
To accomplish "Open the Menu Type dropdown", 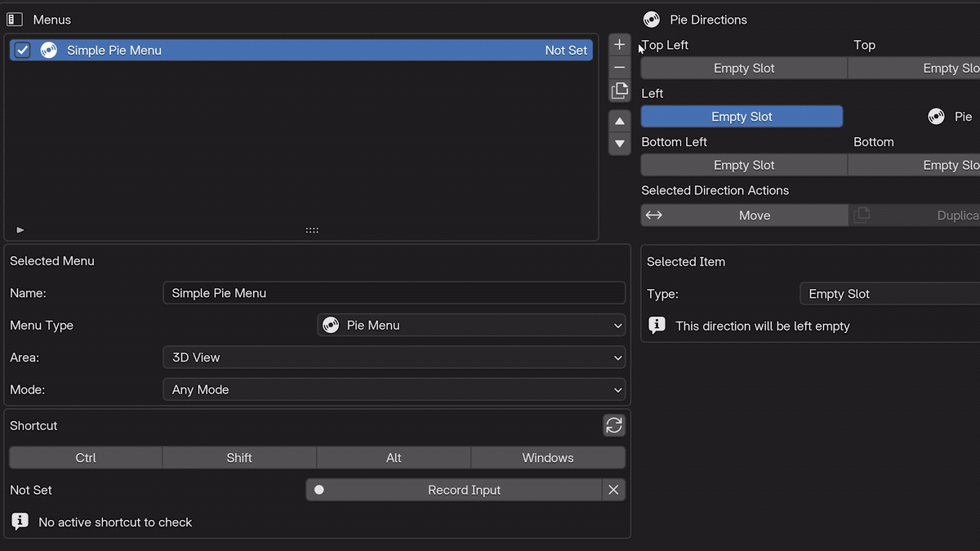I will pos(471,325).
